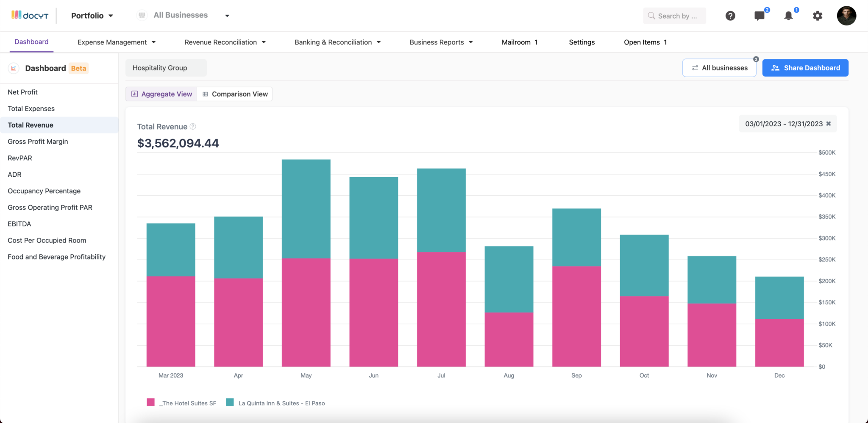868x423 pixels.
Task: Enable Aggregate View
Action: (161, 94)
